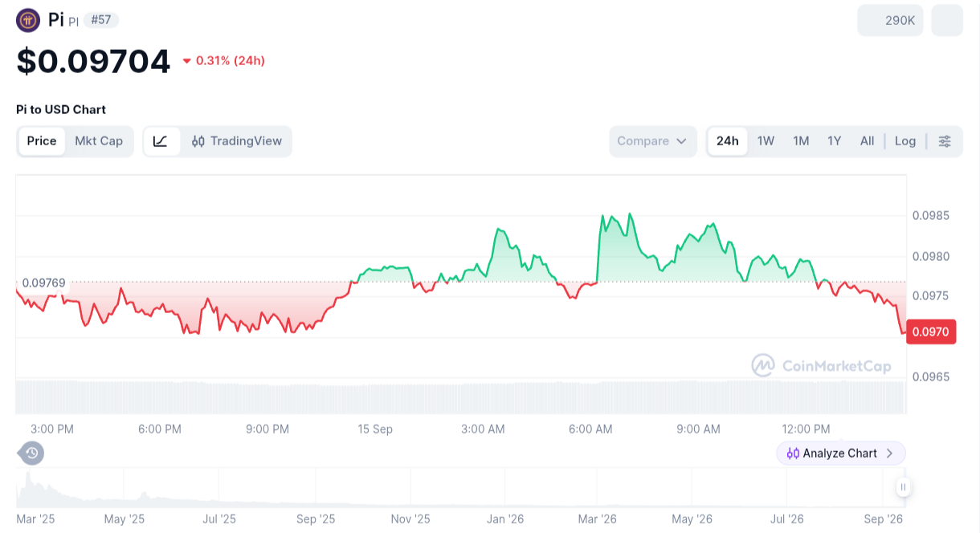Choose the 1M time range
980x533 pixels.
(801, 141)
